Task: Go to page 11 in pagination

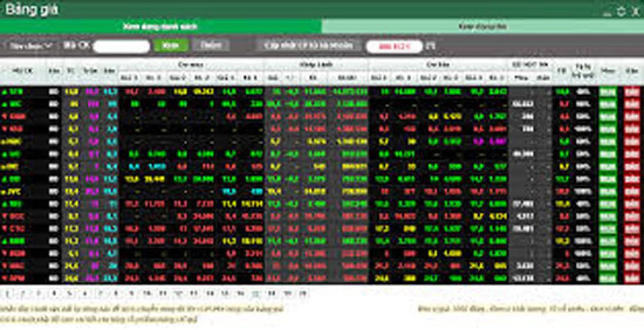Action: (x=163, y=294)
